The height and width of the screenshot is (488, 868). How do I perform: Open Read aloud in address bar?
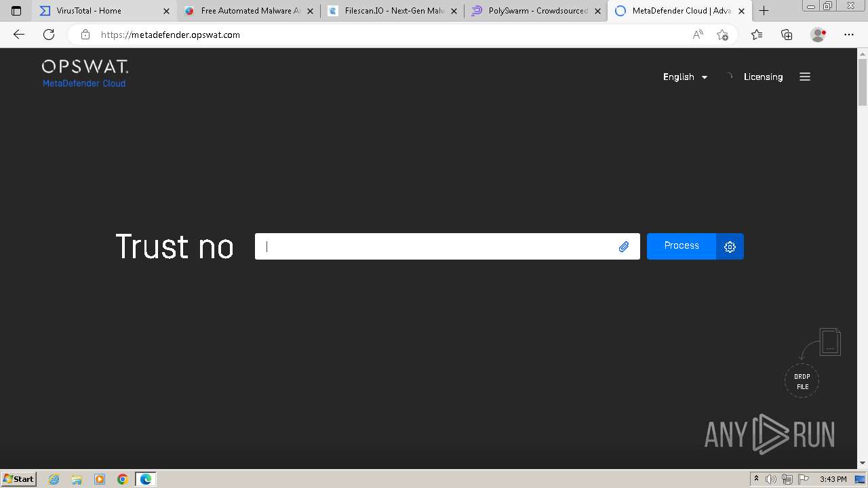[x=698, y=35]
